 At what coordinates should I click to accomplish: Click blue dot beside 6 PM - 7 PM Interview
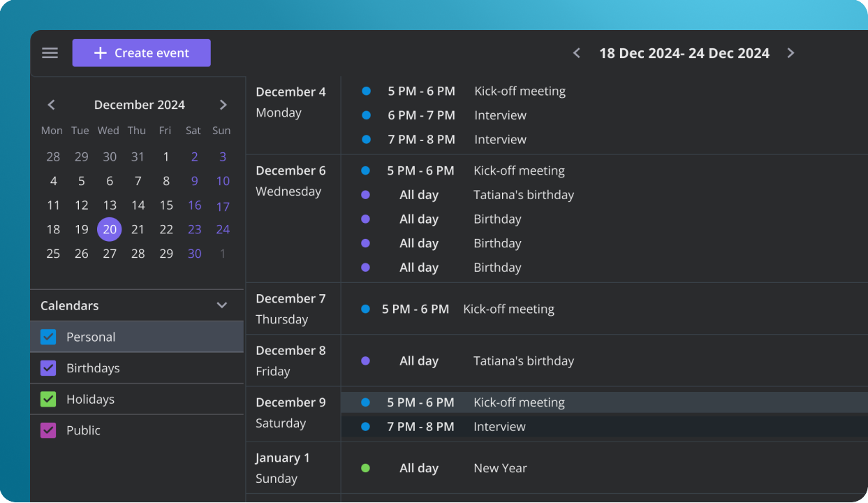coord(366,115)
